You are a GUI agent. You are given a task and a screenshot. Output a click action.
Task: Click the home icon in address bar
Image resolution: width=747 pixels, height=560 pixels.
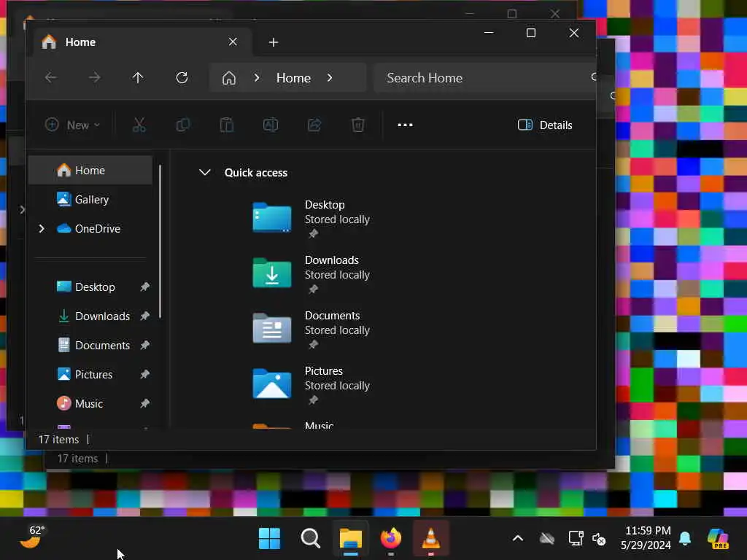228,77
